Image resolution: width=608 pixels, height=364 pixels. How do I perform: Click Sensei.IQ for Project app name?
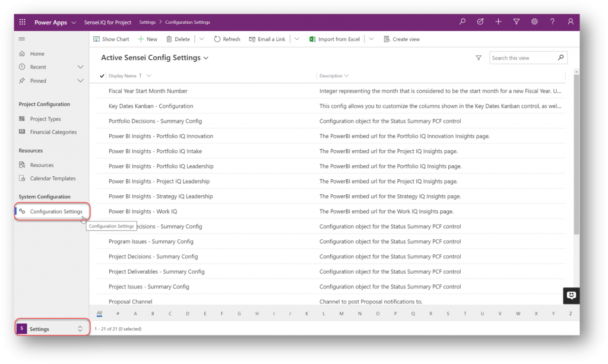tap(107, 23)
